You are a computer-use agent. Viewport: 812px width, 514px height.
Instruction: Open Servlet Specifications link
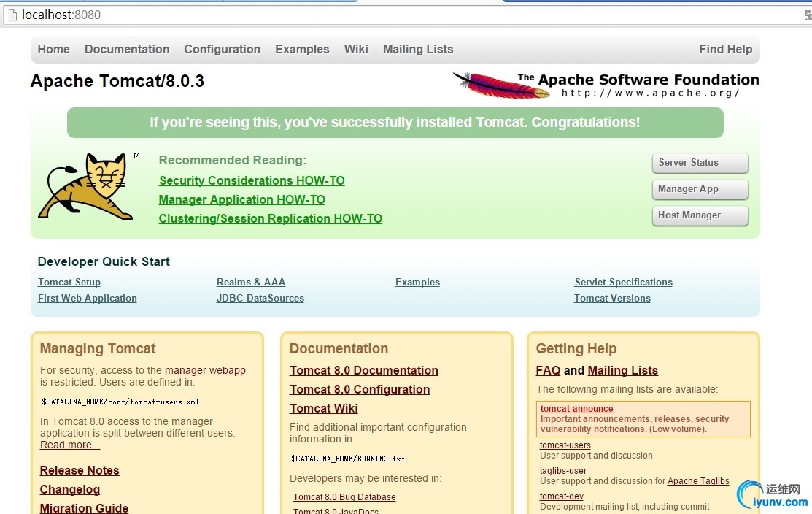[x=623, y=283]
